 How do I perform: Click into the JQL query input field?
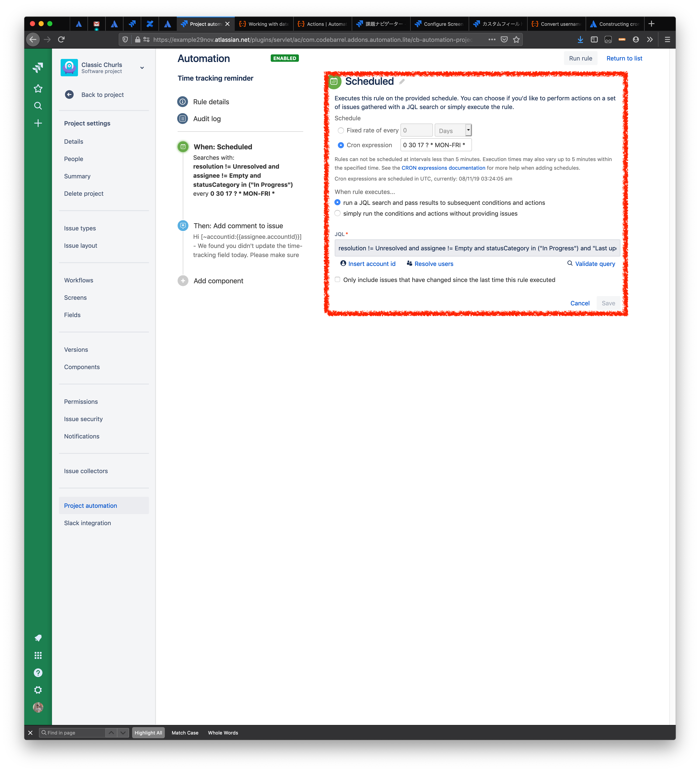[477, 248]
